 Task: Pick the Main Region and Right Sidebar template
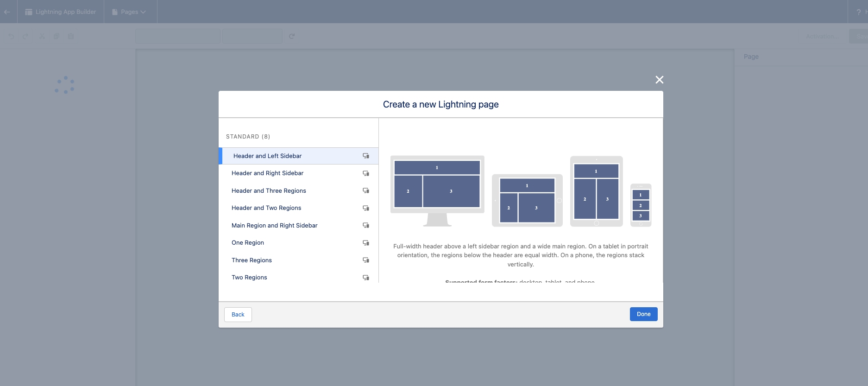(274, 226)
